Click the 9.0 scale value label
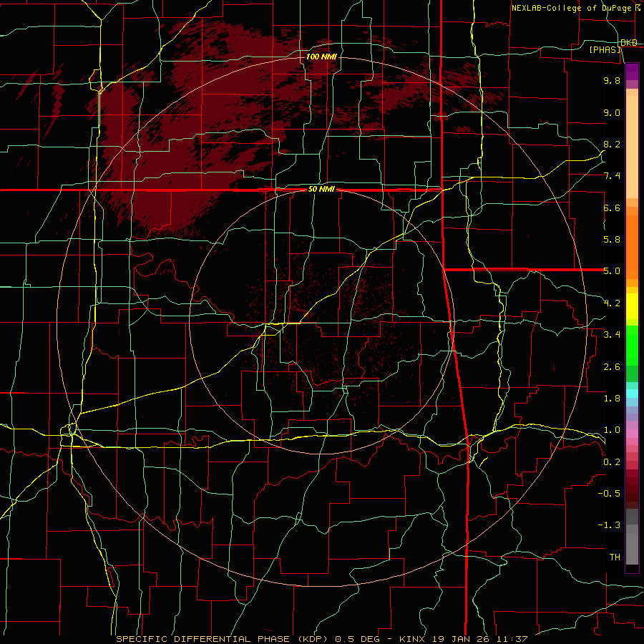 (x=612, y=112)
